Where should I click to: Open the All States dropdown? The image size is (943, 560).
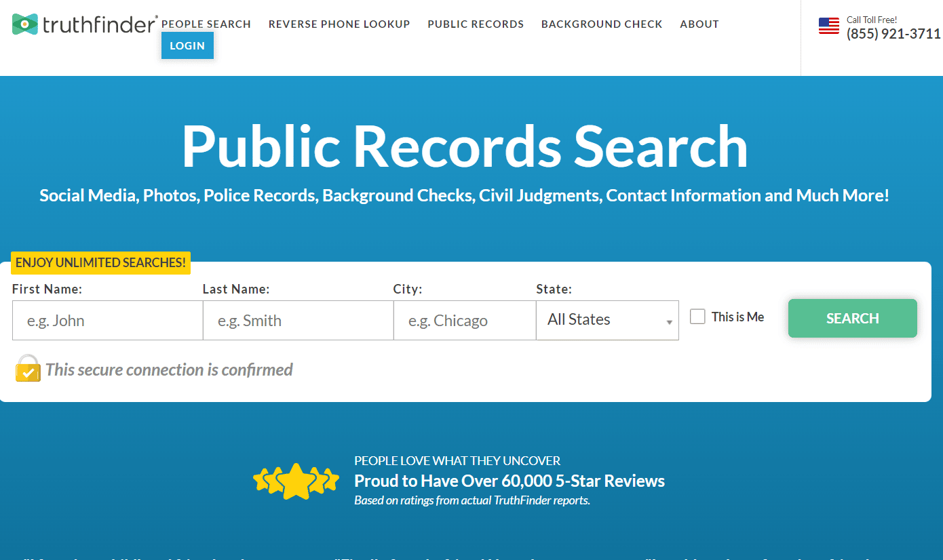click(x=607, y=320)
